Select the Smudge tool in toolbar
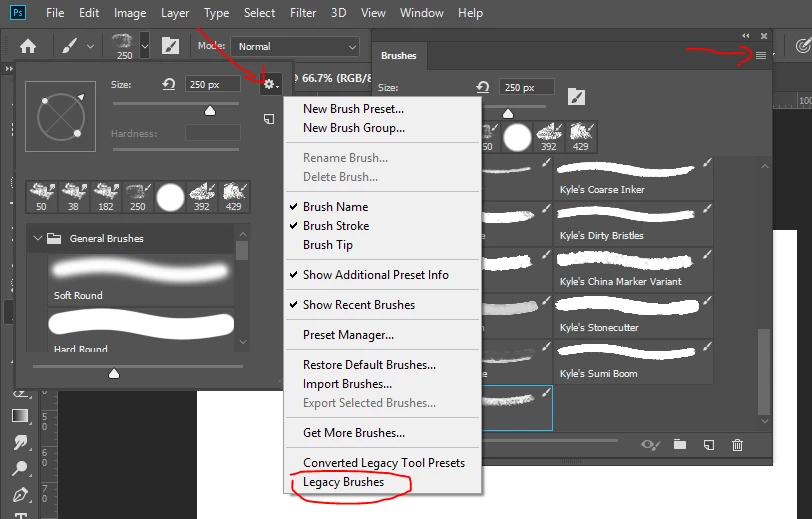Image resolution: width=812 pixels, height=519 pixels. (x=21, y=442)
